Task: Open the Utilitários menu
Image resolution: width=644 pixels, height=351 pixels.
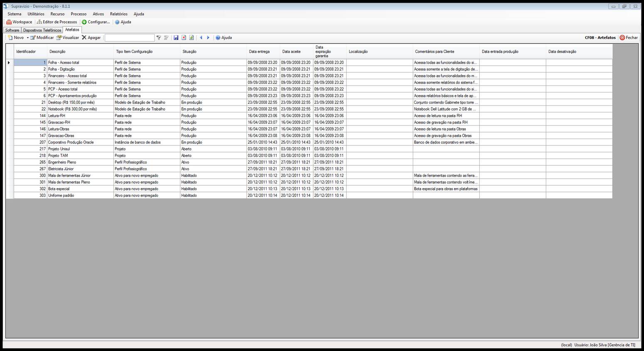Action: [x=36, y=14]
